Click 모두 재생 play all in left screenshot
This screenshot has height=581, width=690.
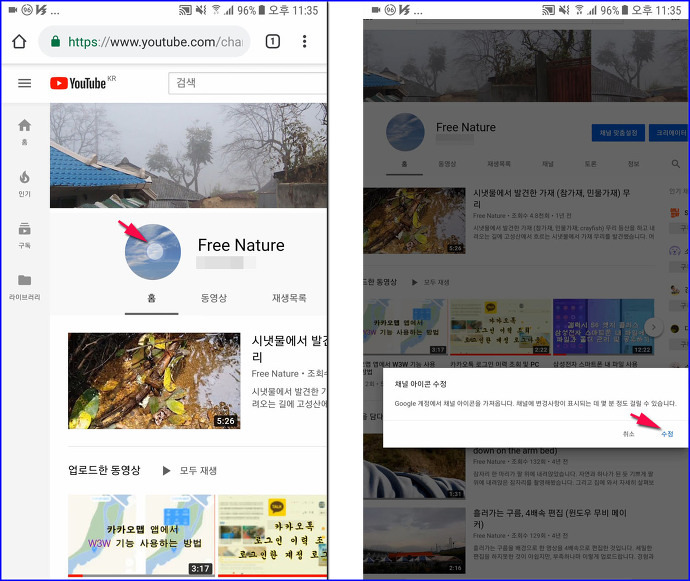(x=190, y=471)
